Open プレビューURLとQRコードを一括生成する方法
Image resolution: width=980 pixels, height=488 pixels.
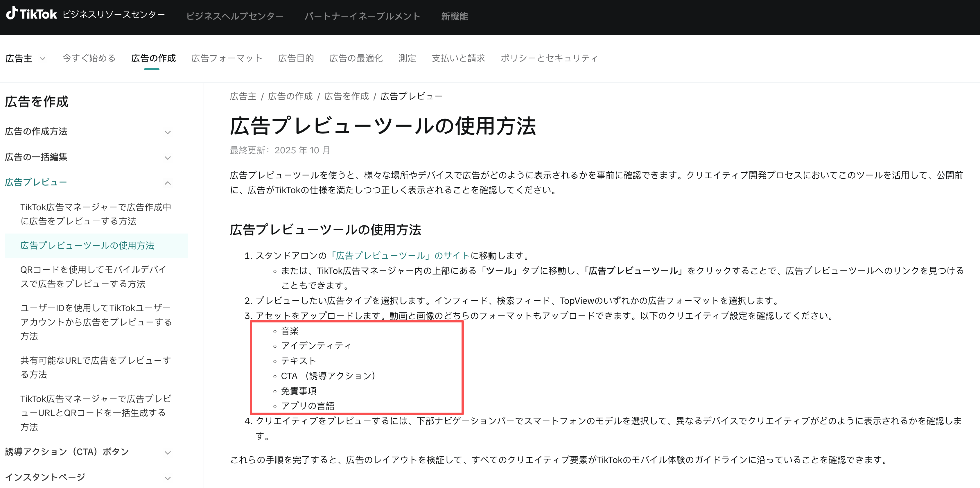point(96,413)
